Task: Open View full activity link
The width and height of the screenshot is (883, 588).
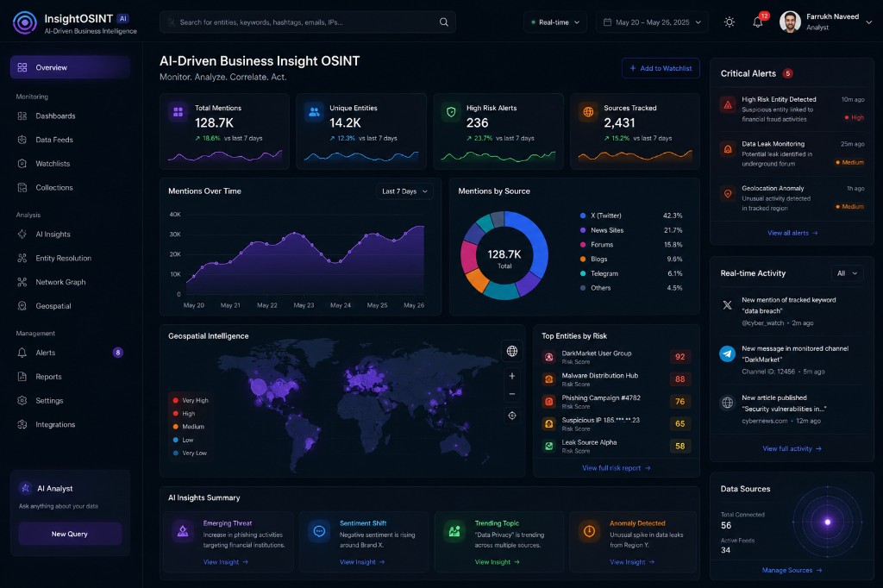Action: tap(792, 449)
